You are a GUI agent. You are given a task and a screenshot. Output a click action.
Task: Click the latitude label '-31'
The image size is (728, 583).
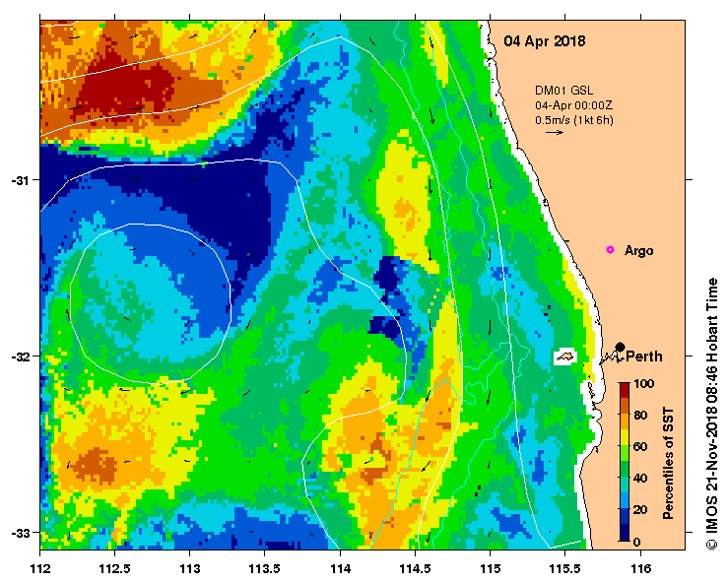(x=19, y=180)
